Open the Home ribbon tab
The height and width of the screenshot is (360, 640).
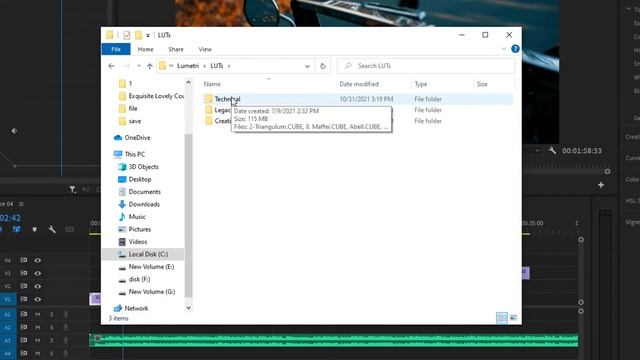point(145,49)
